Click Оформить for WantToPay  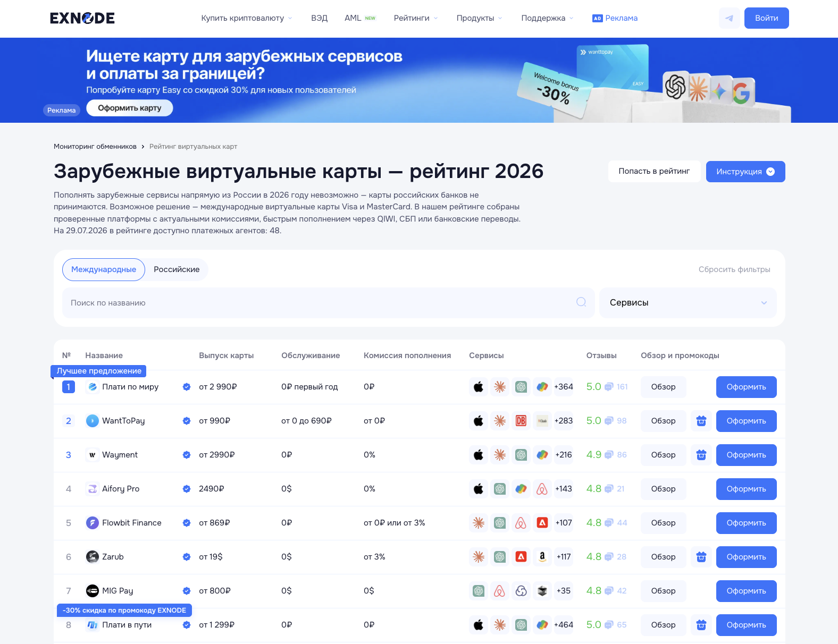point(746,421)
